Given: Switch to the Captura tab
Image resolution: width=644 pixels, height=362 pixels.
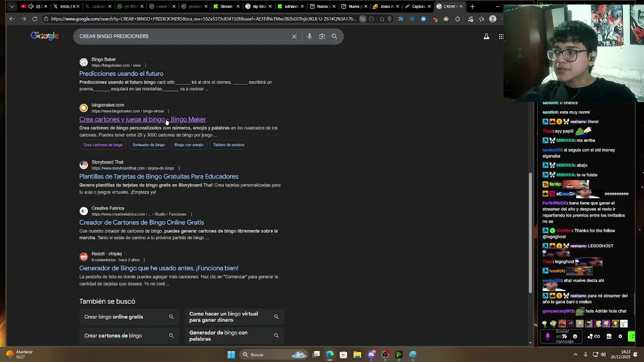Looking at the screenshot, I should (x=418, y=7).
